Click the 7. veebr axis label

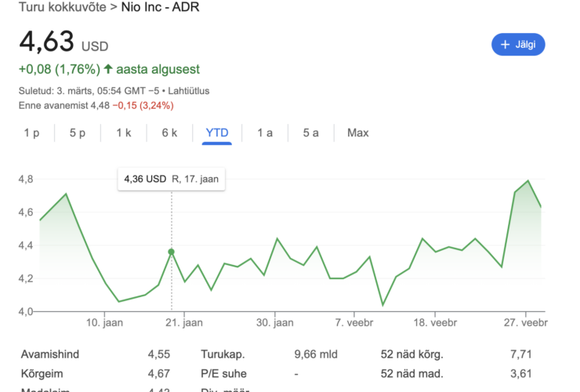click(354, 323)
